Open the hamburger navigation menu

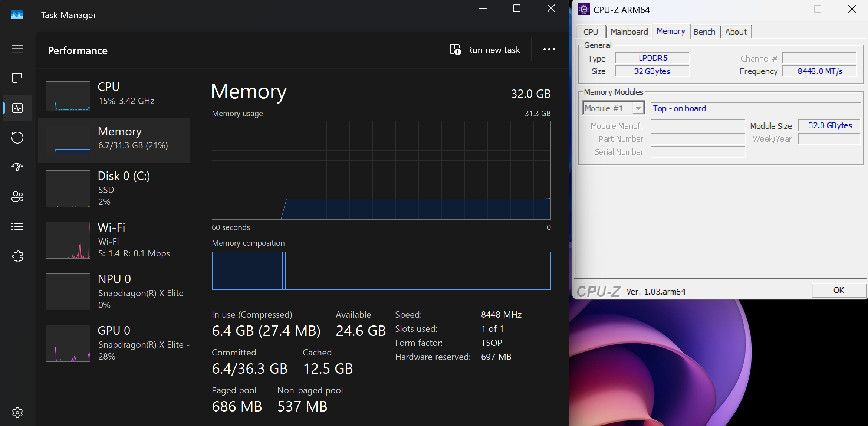[17, 49]
